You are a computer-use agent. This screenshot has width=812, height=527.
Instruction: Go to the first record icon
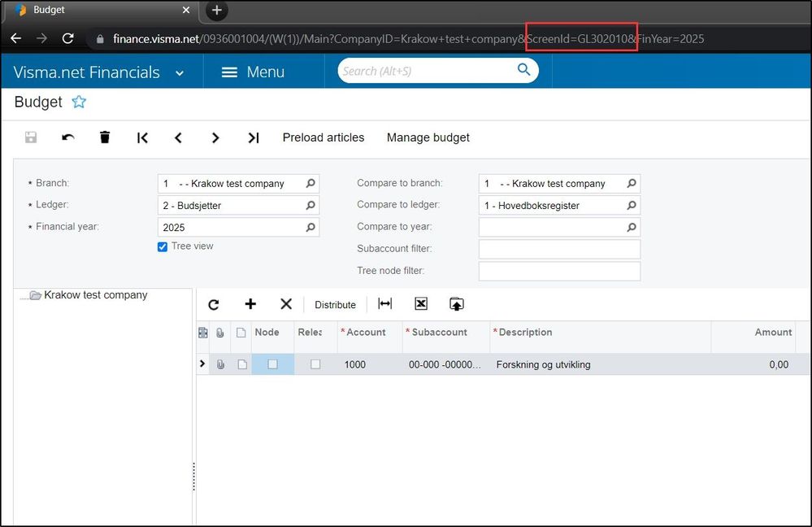tap(142, 137)
